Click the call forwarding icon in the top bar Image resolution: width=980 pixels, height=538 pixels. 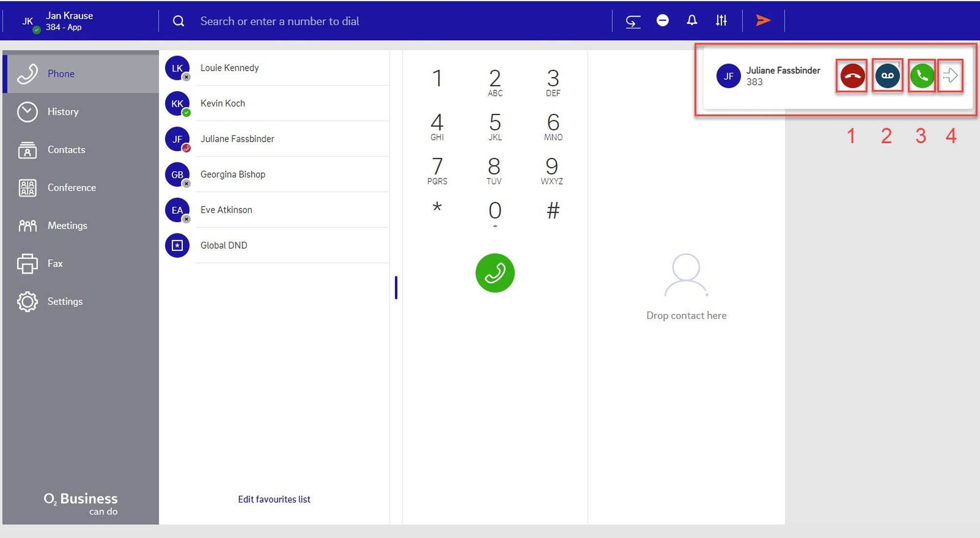[633, 22]
